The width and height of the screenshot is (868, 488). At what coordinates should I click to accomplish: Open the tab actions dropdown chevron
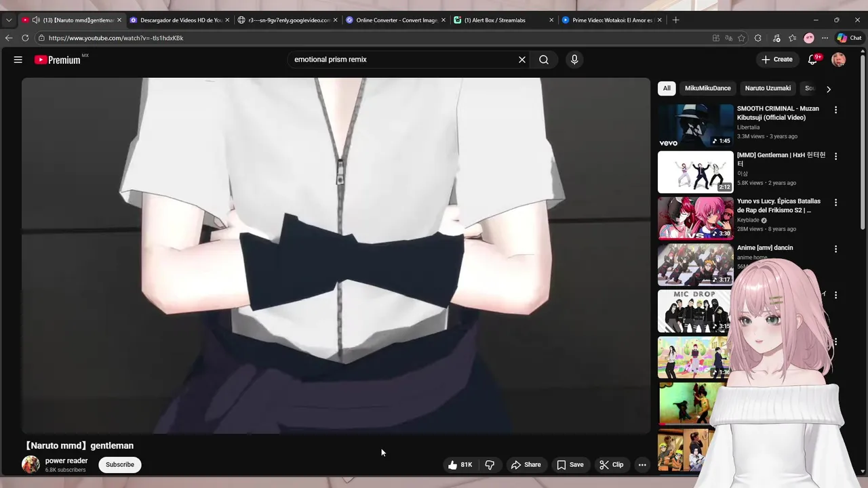[8, 20]
